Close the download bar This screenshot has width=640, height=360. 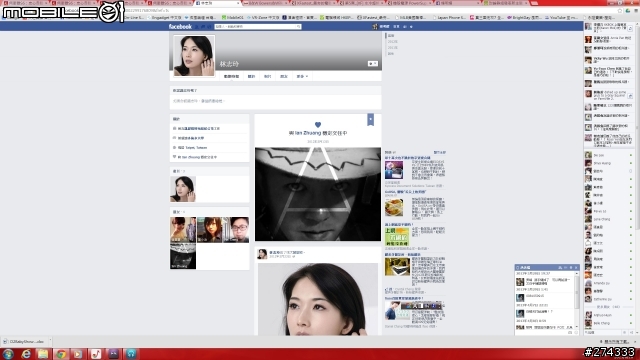coord(636,342)
